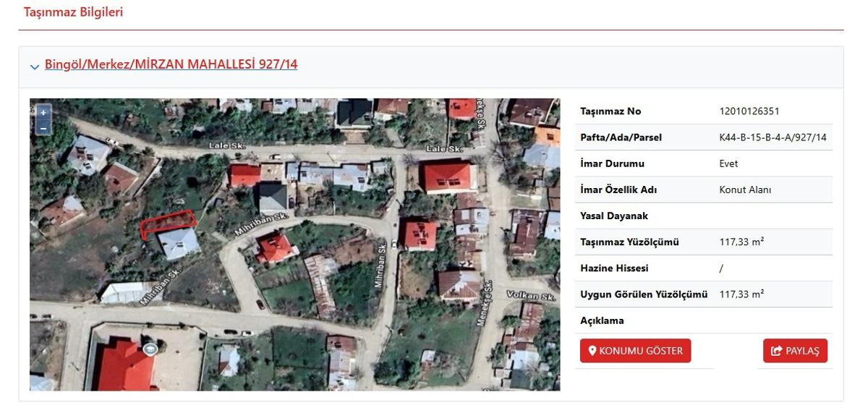Click the Volkan Sk. street label on map
This screenshot has width=868, height=408.
coord(530,297)
